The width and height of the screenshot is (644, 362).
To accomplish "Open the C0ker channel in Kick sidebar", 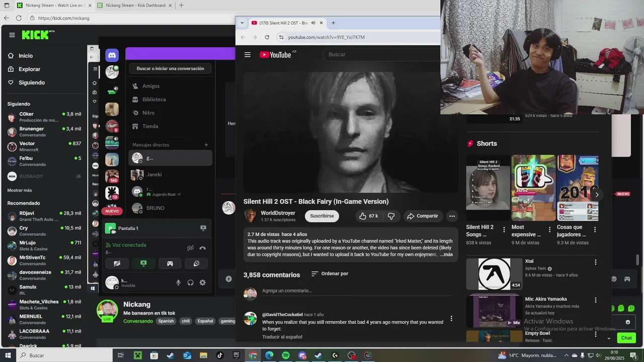I will 44,117.
